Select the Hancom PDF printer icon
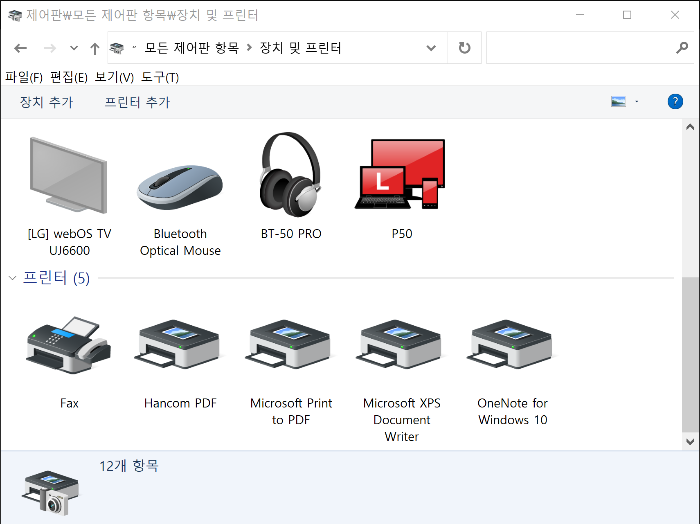 pos(179,344)
